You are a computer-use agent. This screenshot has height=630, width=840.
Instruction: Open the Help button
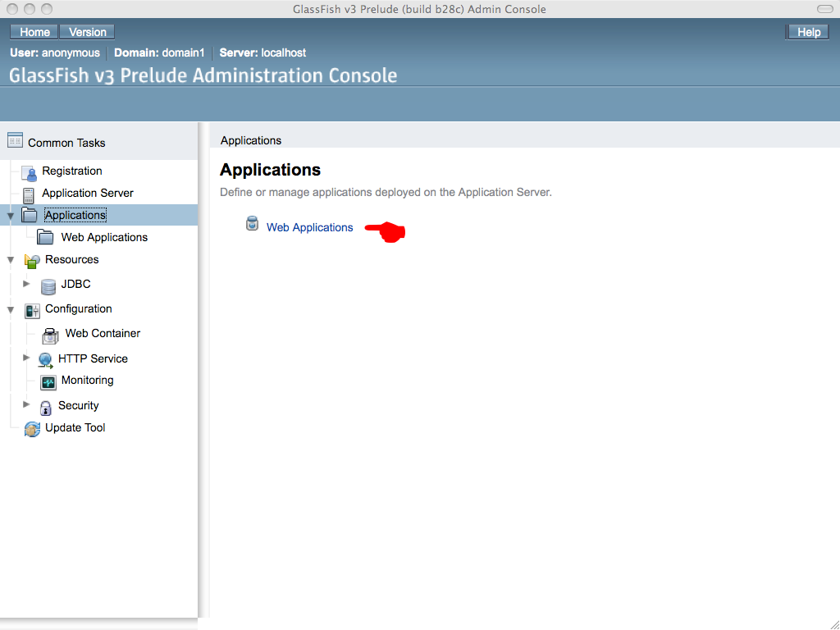(x=808, y=32)
